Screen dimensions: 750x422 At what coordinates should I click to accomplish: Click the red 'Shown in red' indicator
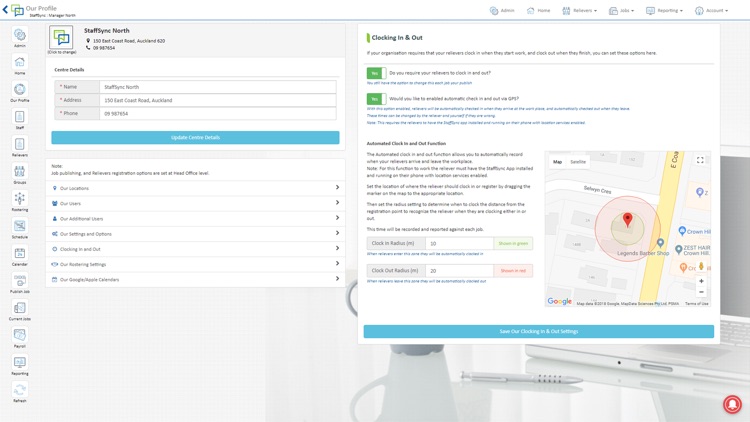click(513, 271)
